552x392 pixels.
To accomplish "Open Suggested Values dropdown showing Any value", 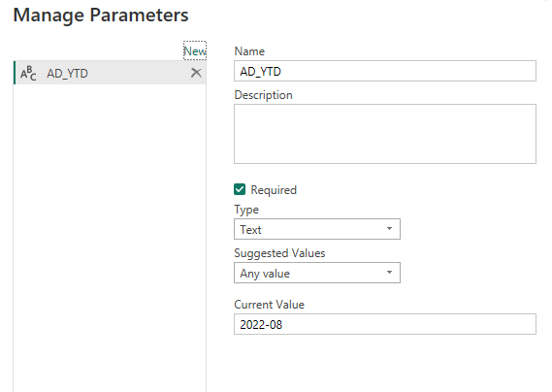I will [x=317, y=273].
